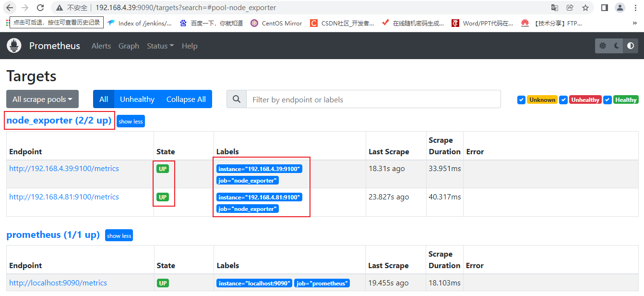Select auto theme half-circle icon

point(631,46)
